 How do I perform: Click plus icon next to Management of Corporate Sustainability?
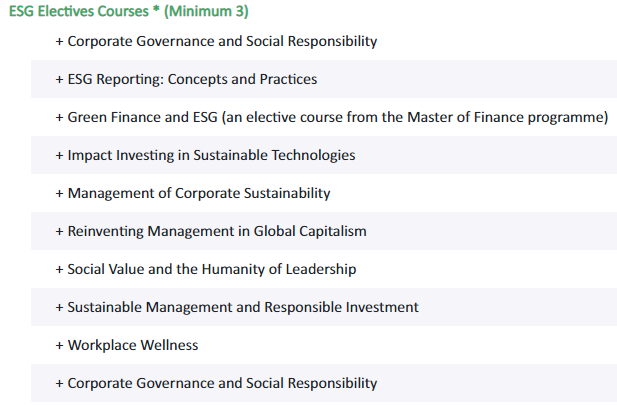click(59, 194)
